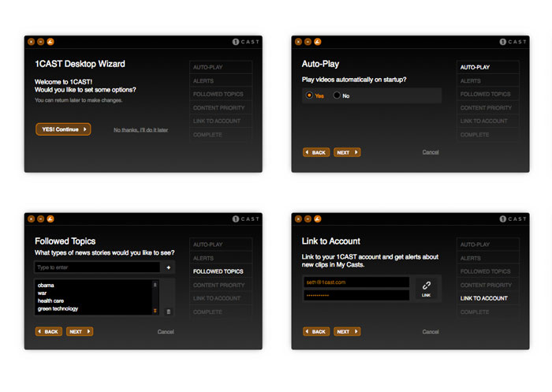Click the topics list up arrow
Screen dimensions: 552x392
(x=155, y=285)
